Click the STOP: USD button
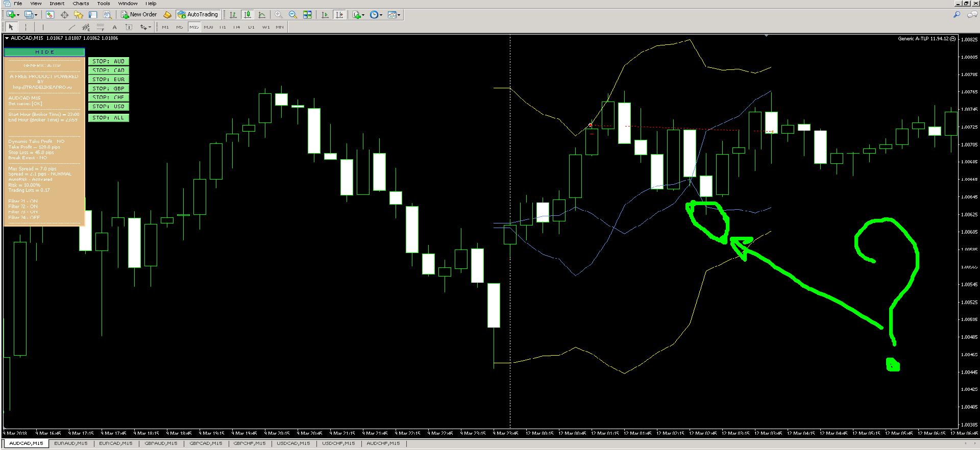 tap(109, 107)
